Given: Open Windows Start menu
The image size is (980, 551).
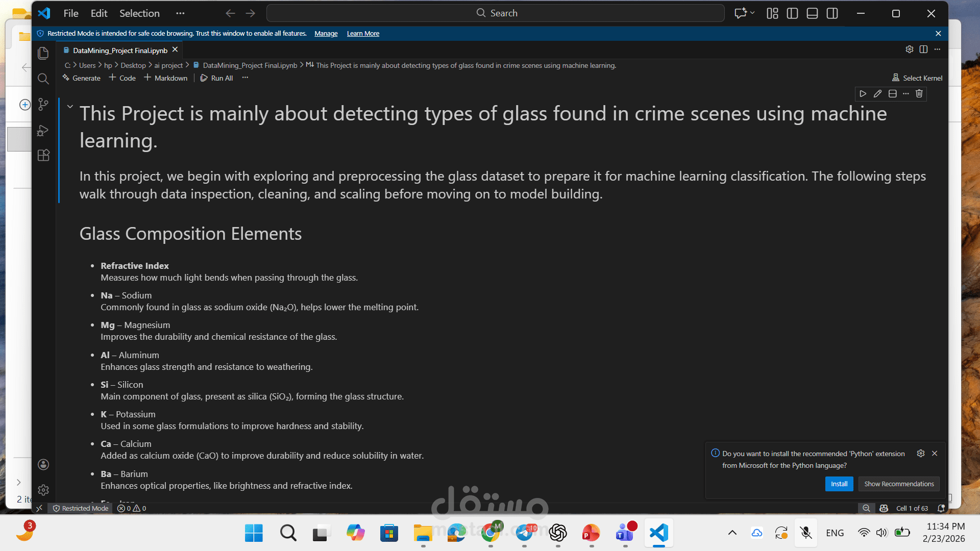Looking at the screenshot, I should click(x=254, y=533).
